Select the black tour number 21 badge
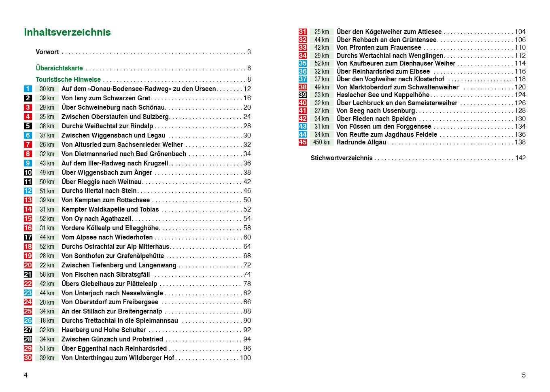Image resolution: width=550 pixels, height=392 pixels. click(x=28, y=275)
